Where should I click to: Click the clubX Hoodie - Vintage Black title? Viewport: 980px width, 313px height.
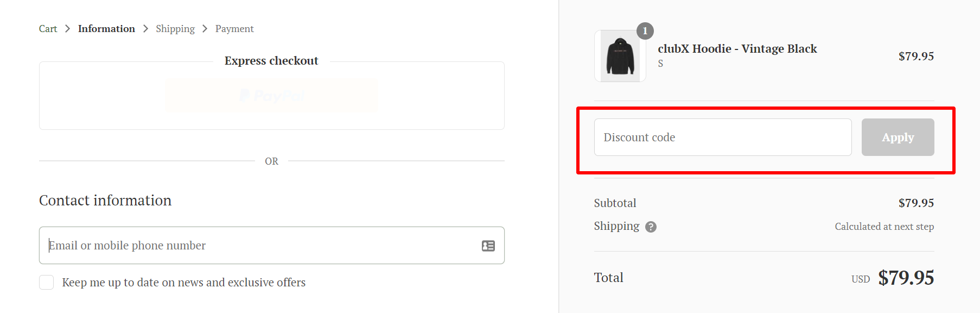[x=737, y=49]
